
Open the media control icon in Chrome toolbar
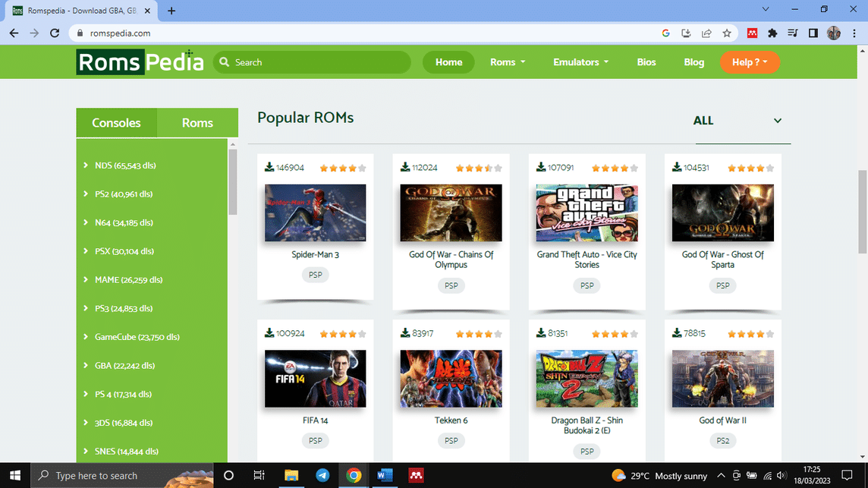pyautogui.click(x=793, y=33)
